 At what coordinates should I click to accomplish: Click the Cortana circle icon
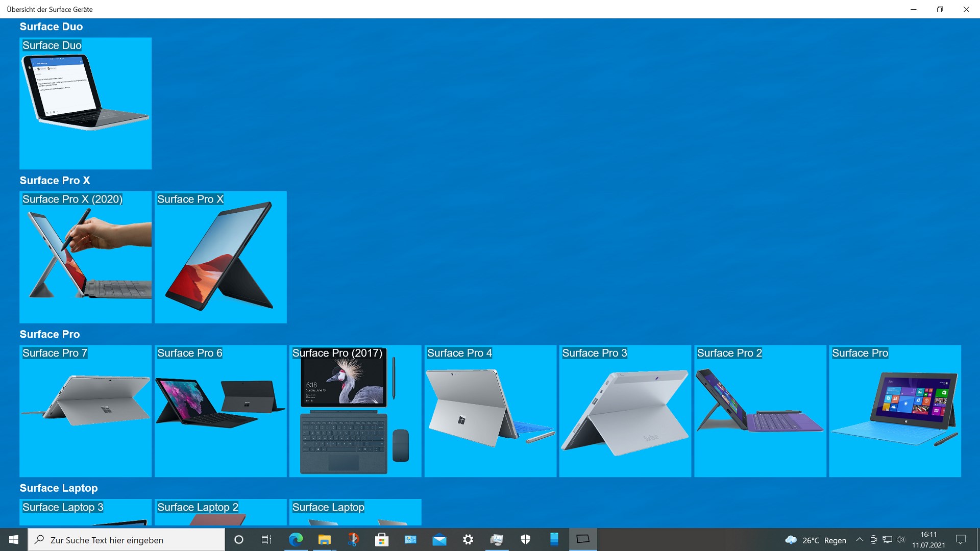click(x=238, y=540)
